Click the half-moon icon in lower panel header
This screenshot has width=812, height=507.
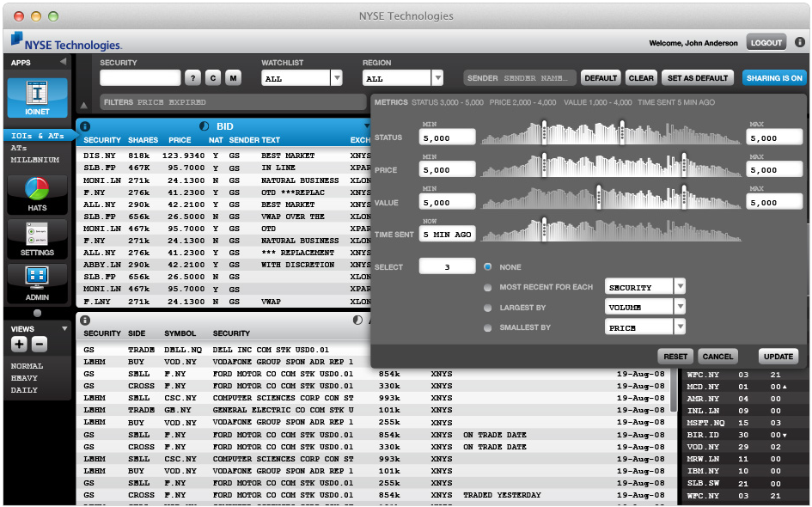tap(357, 321)
